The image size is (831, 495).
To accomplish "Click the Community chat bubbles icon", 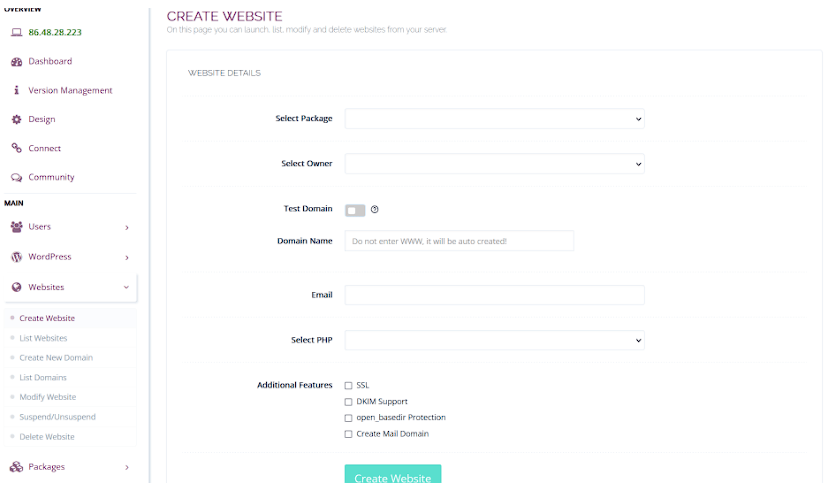I will [16, 177].
